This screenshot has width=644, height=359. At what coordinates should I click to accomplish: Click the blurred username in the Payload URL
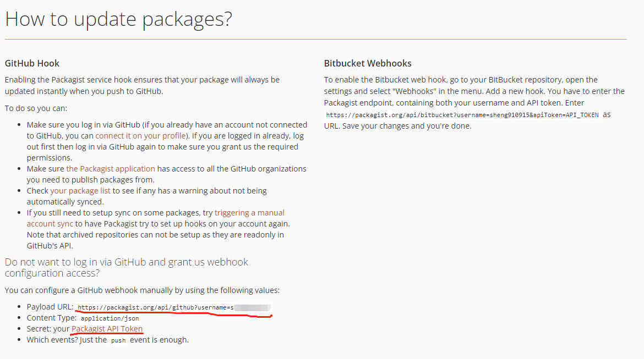(252, 307)
